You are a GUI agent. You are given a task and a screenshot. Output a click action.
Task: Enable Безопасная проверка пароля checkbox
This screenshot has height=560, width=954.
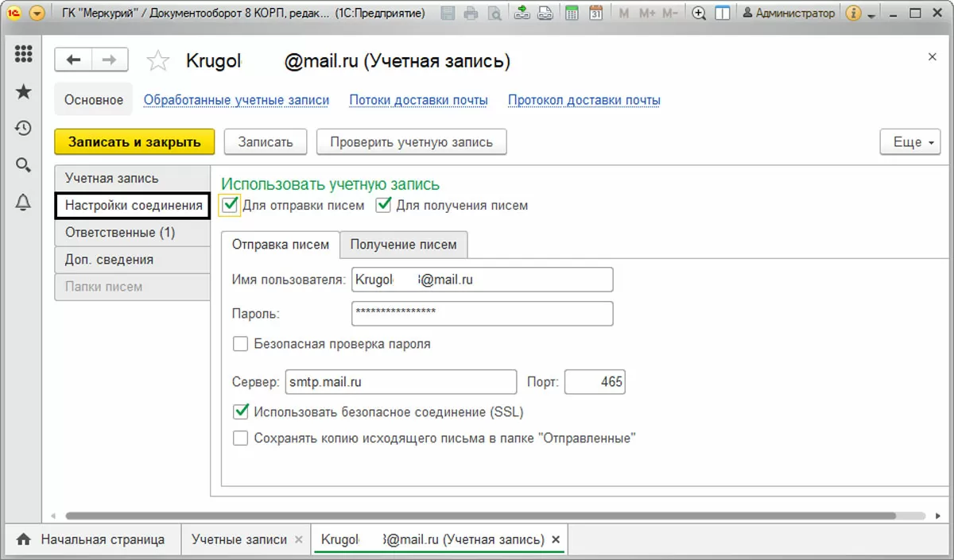pyautogui.click(x=240, y=344)
